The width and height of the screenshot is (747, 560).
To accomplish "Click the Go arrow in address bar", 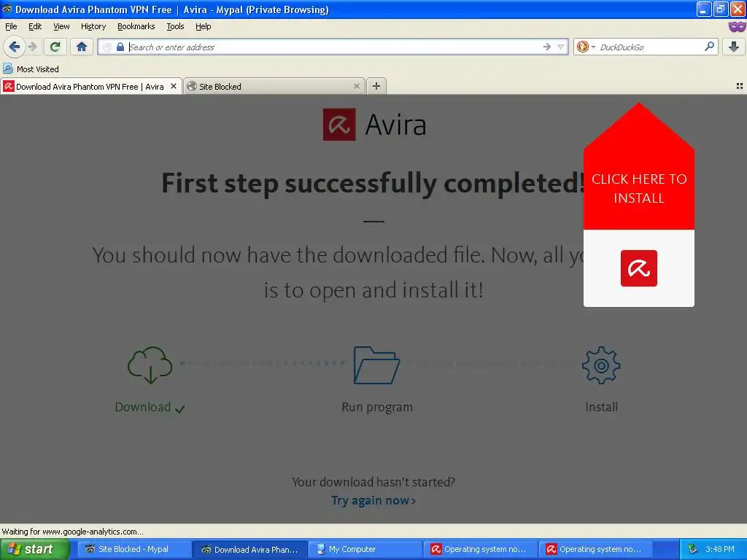I will click(547, 47).
